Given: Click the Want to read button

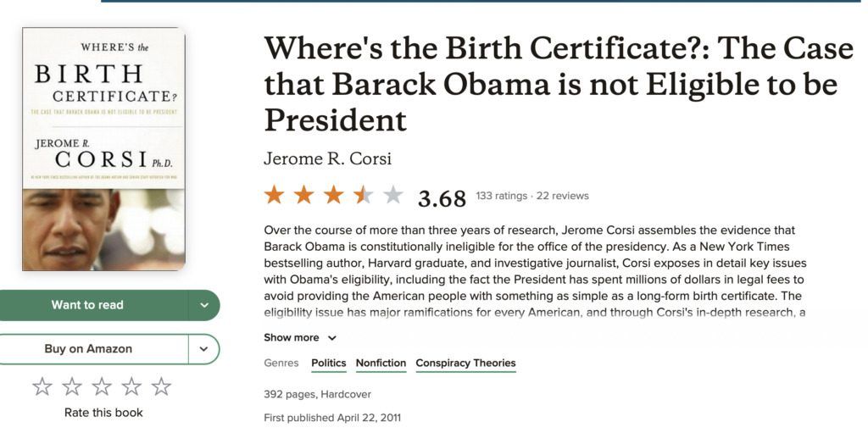Looking at the screenshot, I should pyautogui.click(x=87, y=305).
